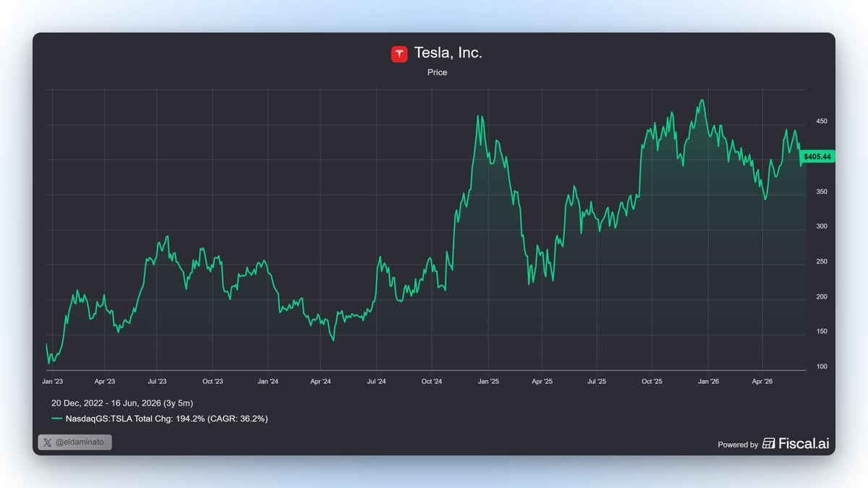
Task: Click the Jan '24 axis label
Action: pos(268,381)
